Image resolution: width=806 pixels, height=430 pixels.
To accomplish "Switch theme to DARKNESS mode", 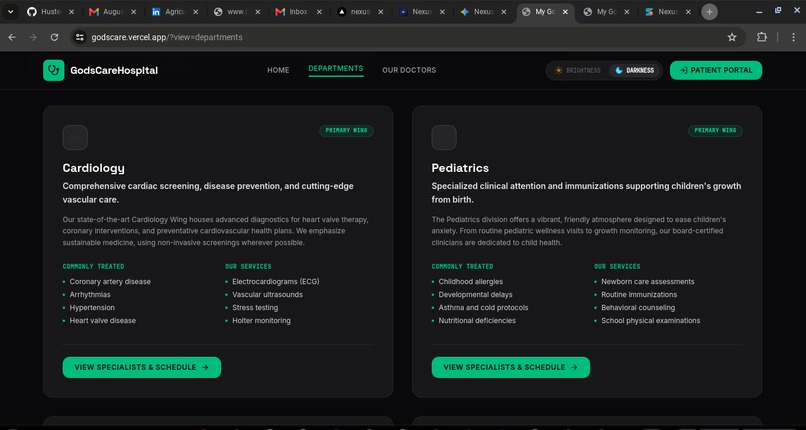I will point(635,70).
